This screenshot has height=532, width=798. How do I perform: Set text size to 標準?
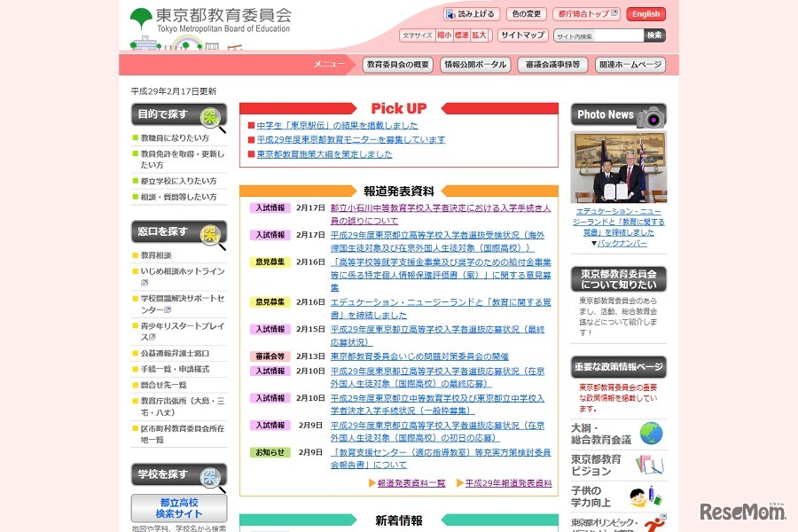[x=461, y=35]
